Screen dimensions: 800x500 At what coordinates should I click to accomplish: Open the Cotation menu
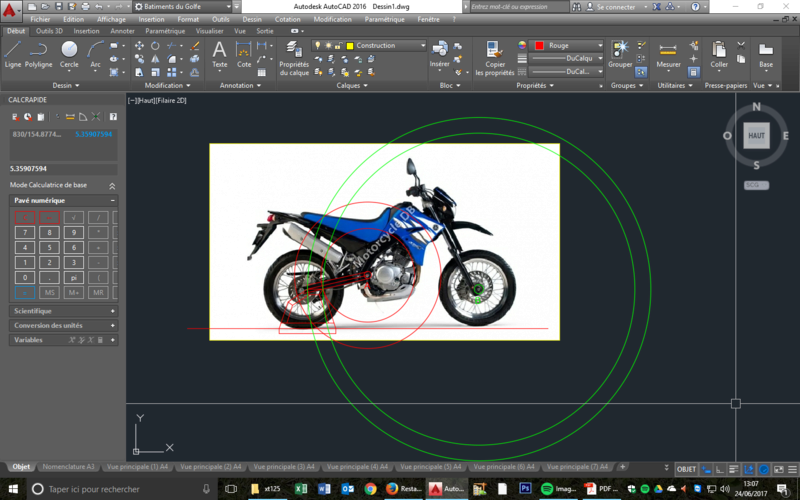[288, 19]
